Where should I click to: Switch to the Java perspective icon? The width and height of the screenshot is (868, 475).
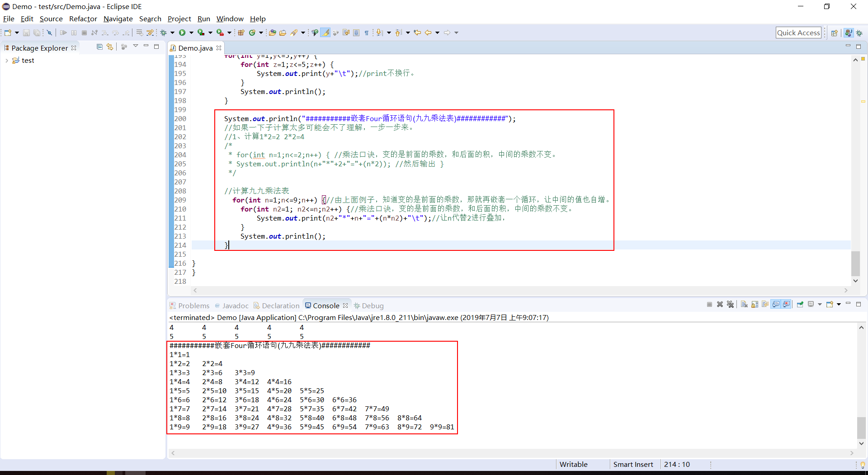tap(849, 33)
